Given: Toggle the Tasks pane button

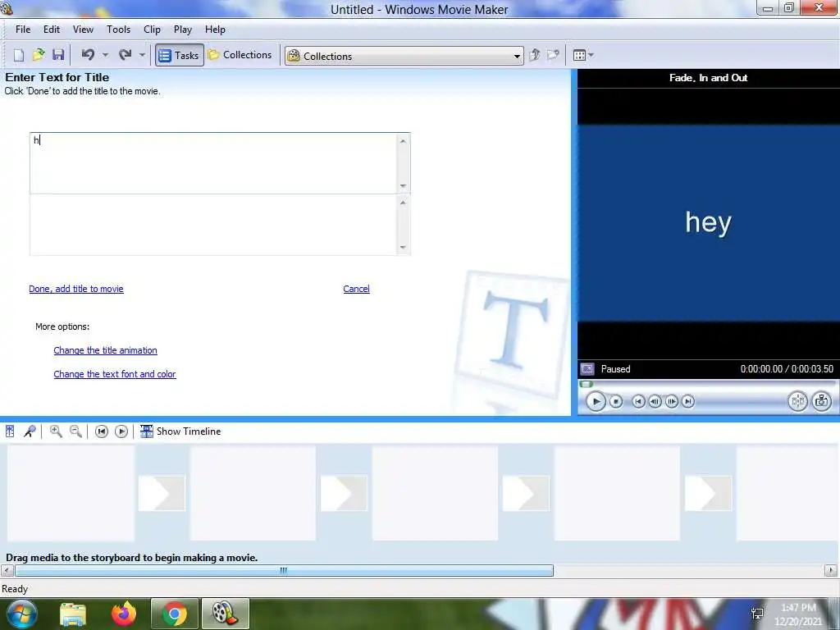Looking at the screenshot, I should pyautogui.click(x=180, y=55).
